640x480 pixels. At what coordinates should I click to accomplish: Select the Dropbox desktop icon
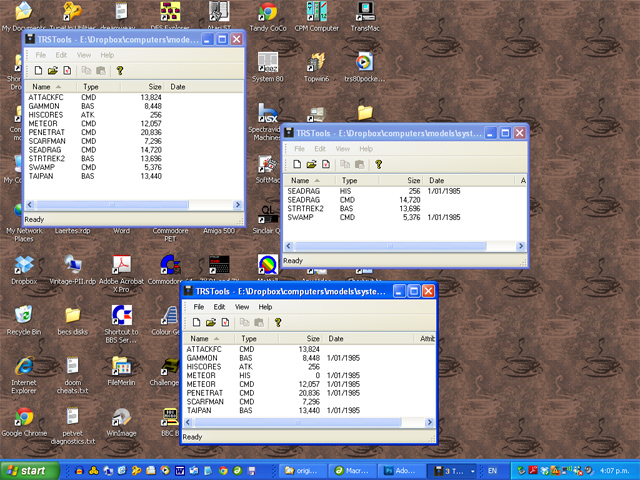(x=24, y=269)
